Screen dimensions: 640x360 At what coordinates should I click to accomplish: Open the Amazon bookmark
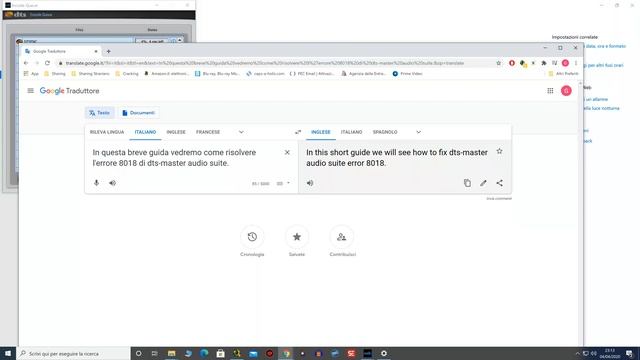pyautogui.click(x=167, y=74)
